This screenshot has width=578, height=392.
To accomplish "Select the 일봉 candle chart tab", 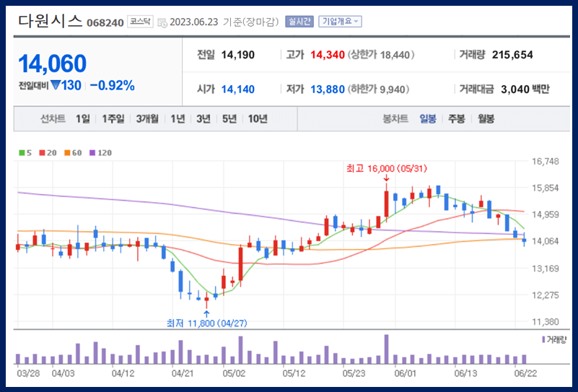I will coord(428,118).
